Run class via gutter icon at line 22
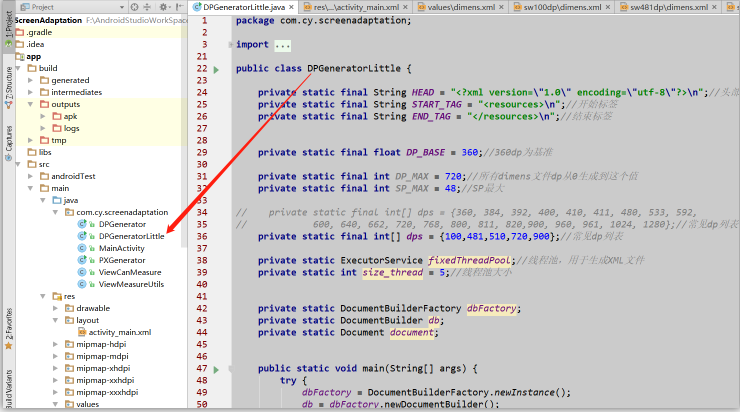Screen dimensions: 740x412 tap(216, 69)
